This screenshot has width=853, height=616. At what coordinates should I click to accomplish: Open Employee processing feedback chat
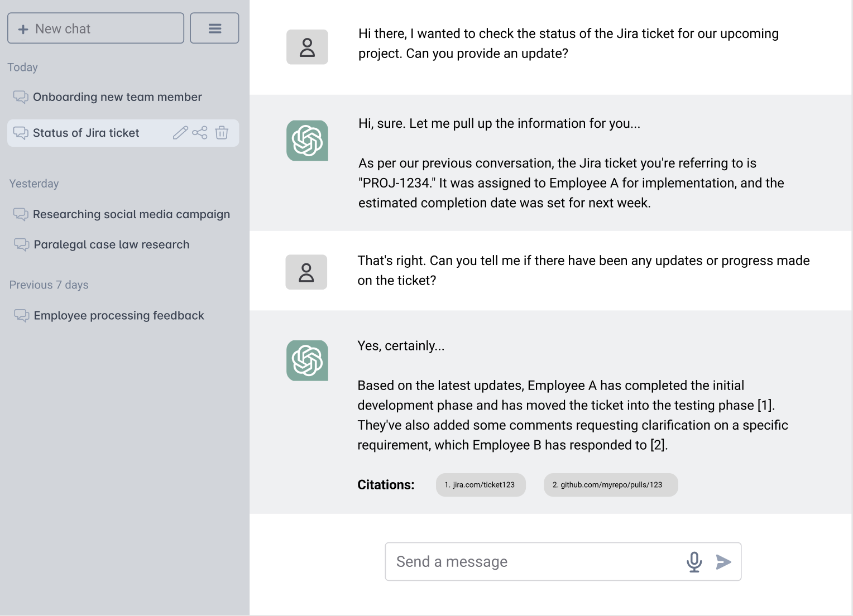119,315
